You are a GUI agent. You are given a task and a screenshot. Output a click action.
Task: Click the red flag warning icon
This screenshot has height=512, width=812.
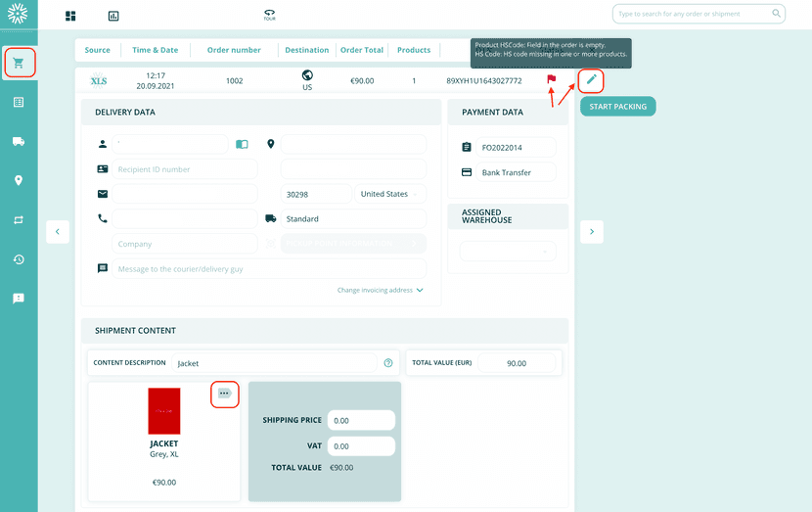[552, 79]
